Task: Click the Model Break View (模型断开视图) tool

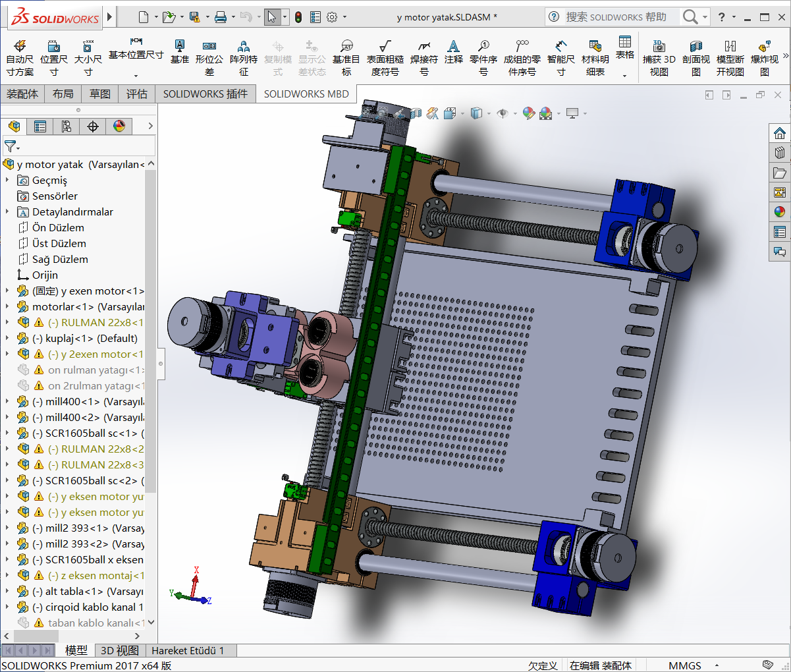Action: coord(730,58)
